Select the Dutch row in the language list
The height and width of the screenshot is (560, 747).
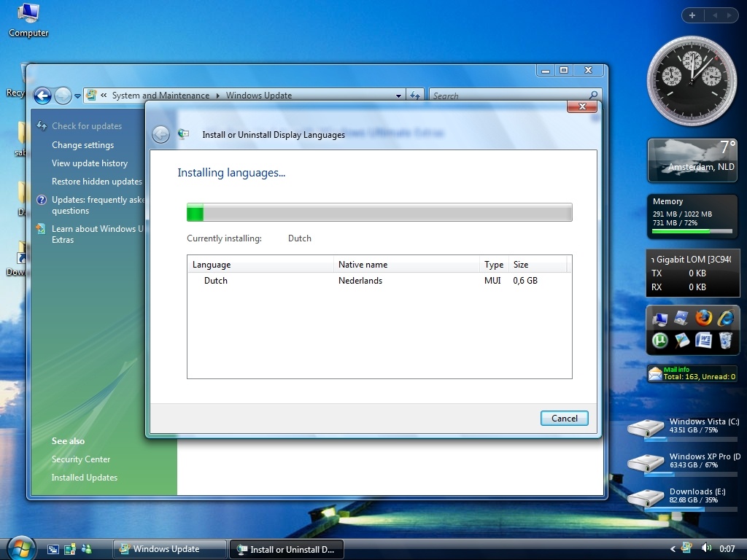(x=379, y=281)
